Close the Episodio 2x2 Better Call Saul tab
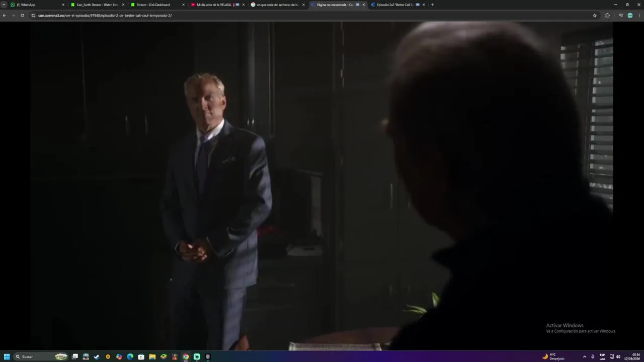The image size is (644, 362). [x=424, y=5]
